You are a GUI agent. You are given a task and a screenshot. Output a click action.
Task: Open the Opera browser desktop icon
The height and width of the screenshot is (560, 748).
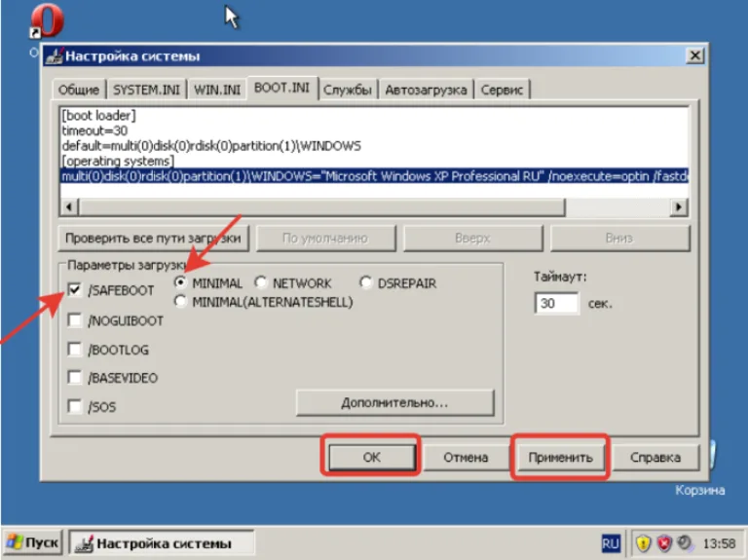[x=47, y=21]
